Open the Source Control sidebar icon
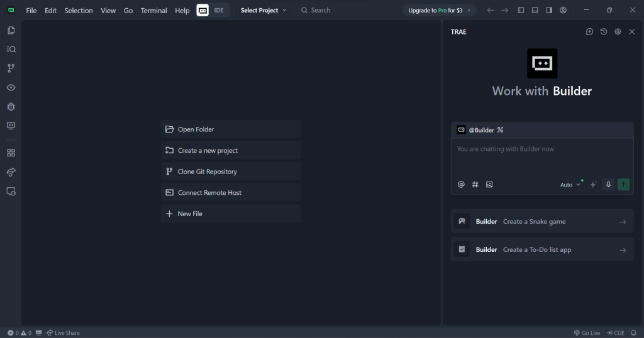 [11, 68]
